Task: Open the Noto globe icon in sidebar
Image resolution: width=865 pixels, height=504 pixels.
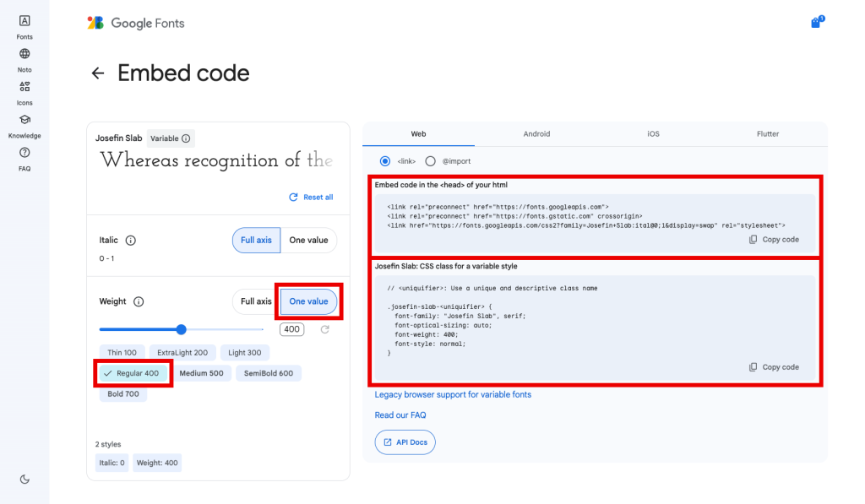Action: click(24, 54)
